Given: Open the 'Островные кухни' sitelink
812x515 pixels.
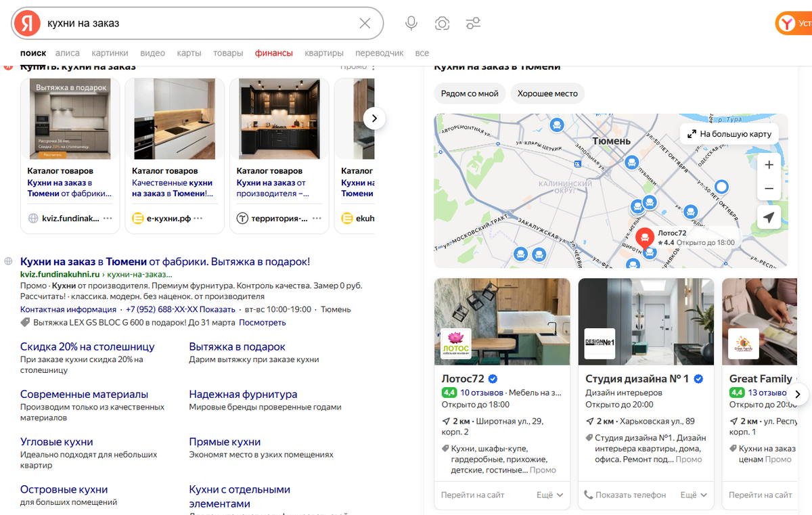Looking at the screenshot, I should pyautogui.click(x=64, y=489).
